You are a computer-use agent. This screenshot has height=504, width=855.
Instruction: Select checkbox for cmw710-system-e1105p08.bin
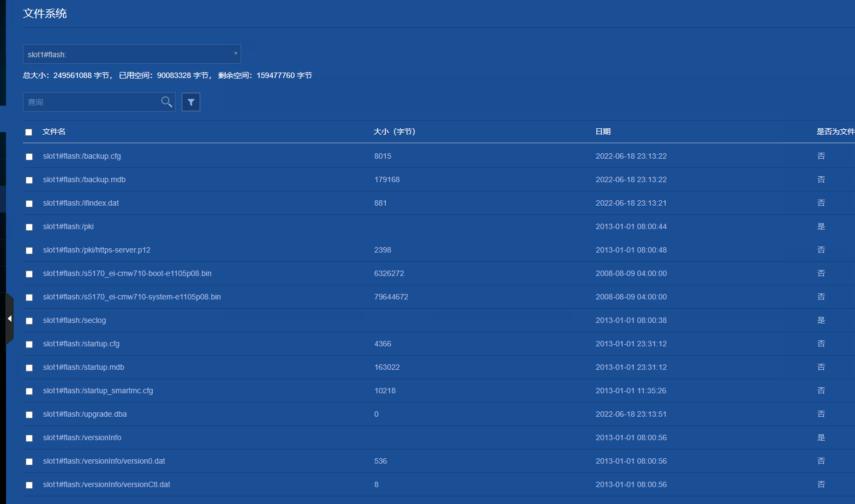click(29, 297)
